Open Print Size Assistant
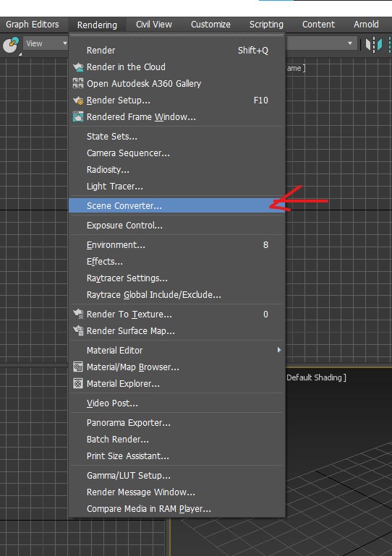392x556 pixels. pyautogui.click(x=177, y=456)
